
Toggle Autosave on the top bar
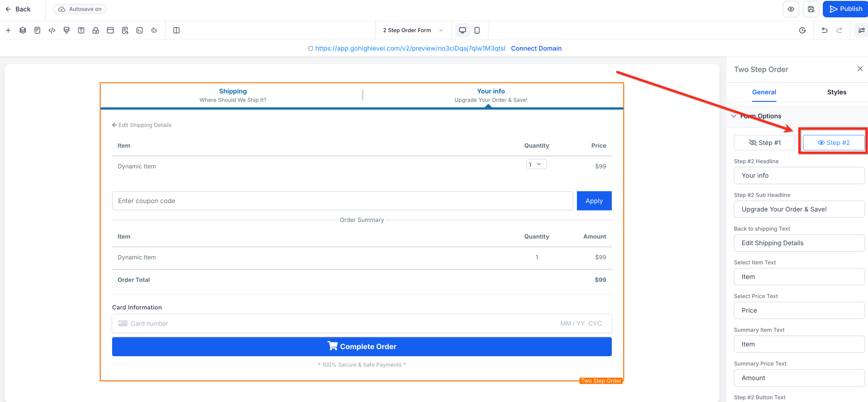click(79, 9)
